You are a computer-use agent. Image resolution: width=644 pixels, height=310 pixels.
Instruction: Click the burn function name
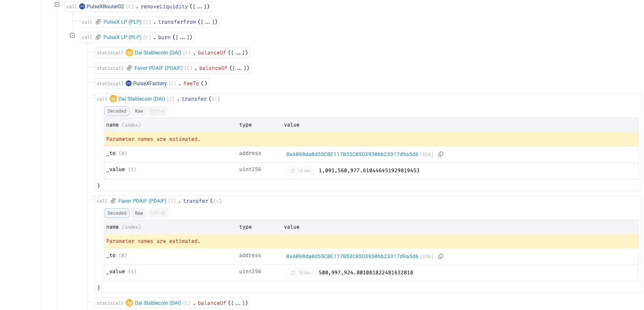(164, 37)
